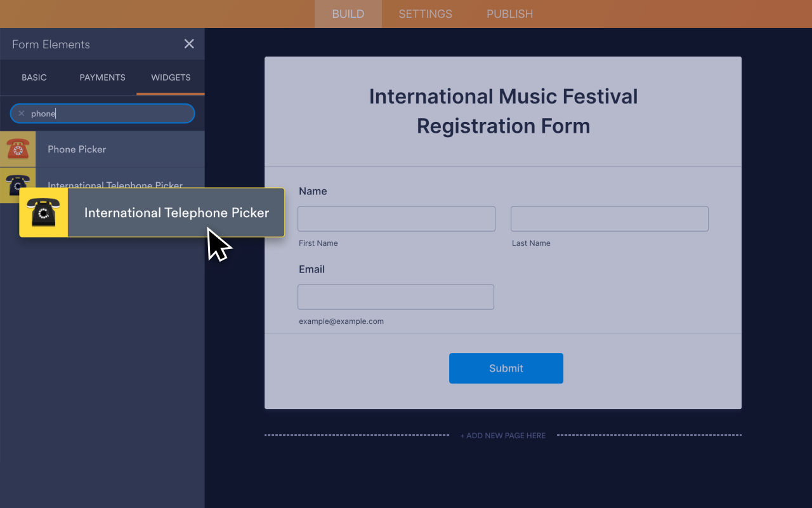Close the Form Elements panel
Screen dimensions: 812x508
[188, 44]
